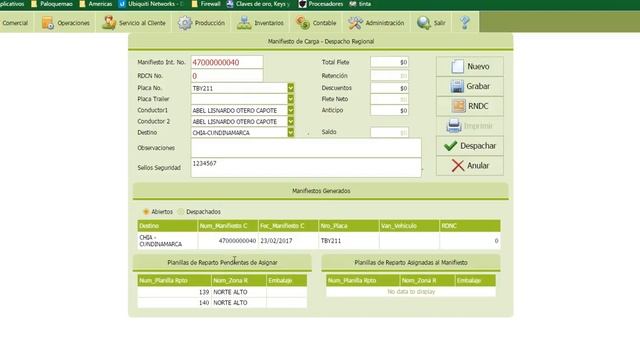Click the Anticipo amount field
The image size is (640, 360).
(x=389, y=110)
